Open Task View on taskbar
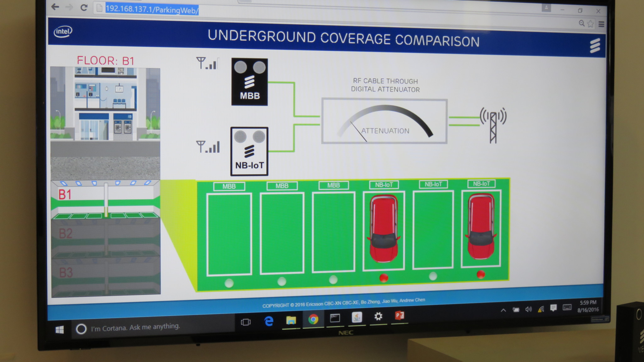Viewport: 644px width, 362px height. [246, 322]
